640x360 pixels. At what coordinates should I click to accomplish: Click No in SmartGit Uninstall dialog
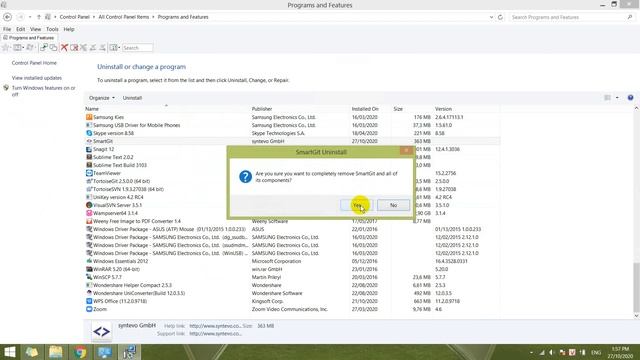pos(393,205)
